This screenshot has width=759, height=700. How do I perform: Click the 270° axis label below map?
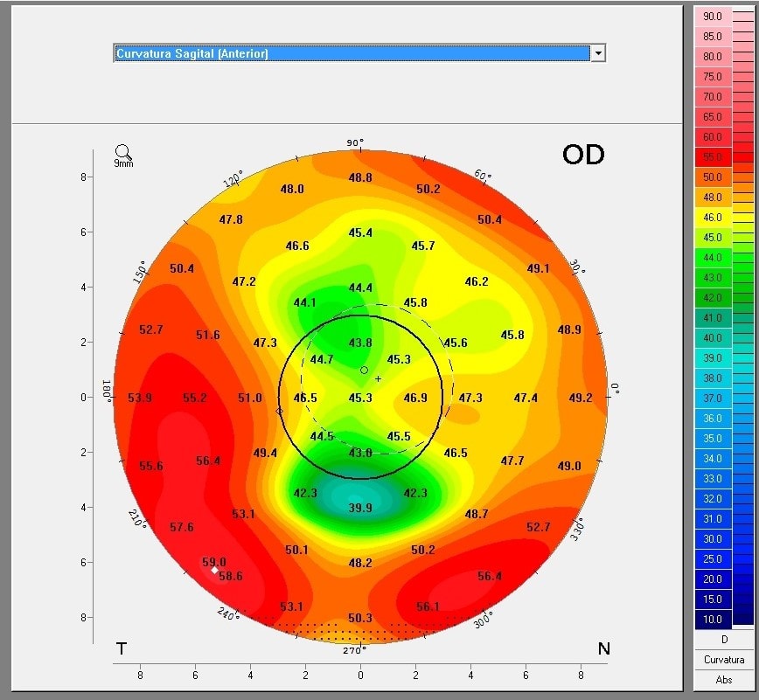point(354,651)
